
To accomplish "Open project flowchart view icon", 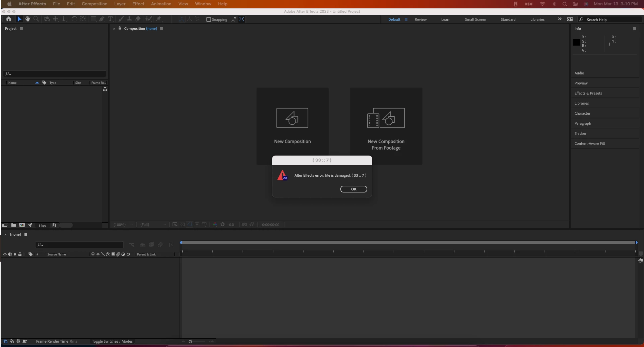I will [x=105, y=89].
